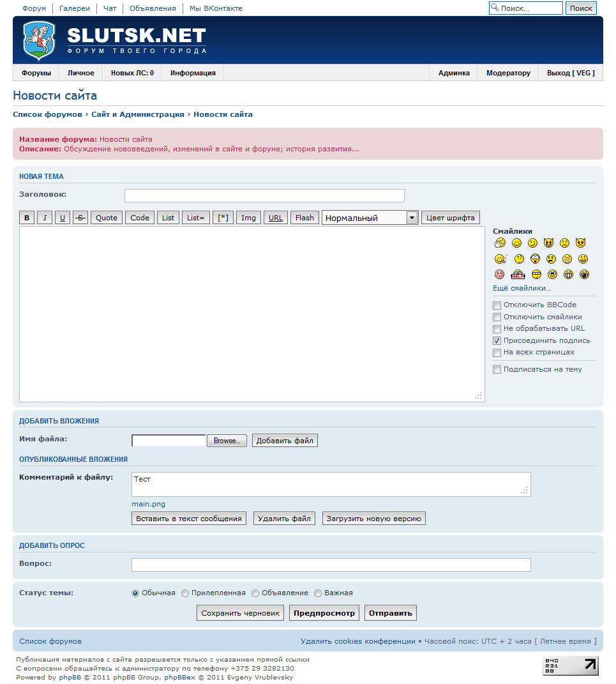This screenshot has width=616, height=684.
Task: Insert the wide grin teeth smiley
Action: click(568, 275)
